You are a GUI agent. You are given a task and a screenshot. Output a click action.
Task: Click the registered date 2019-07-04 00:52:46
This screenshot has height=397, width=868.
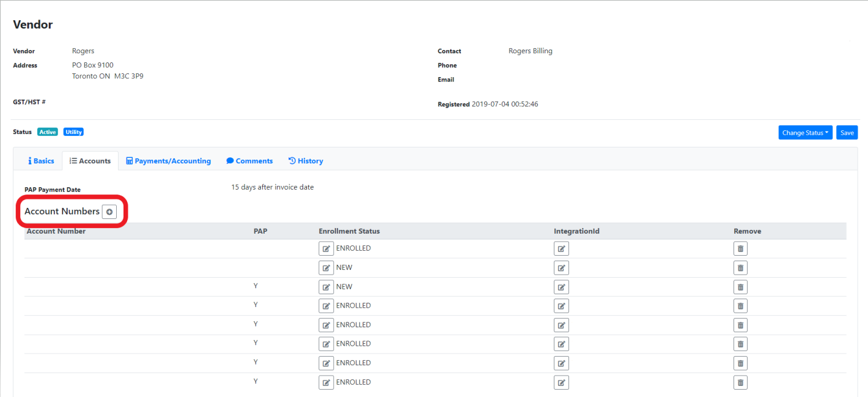(x=505, y=104)
